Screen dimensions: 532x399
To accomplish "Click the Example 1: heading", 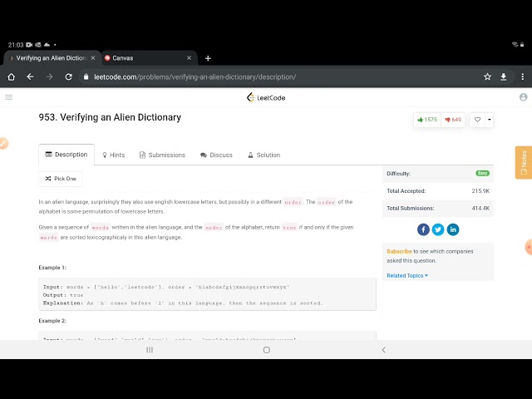I will (x=52, y=268).
